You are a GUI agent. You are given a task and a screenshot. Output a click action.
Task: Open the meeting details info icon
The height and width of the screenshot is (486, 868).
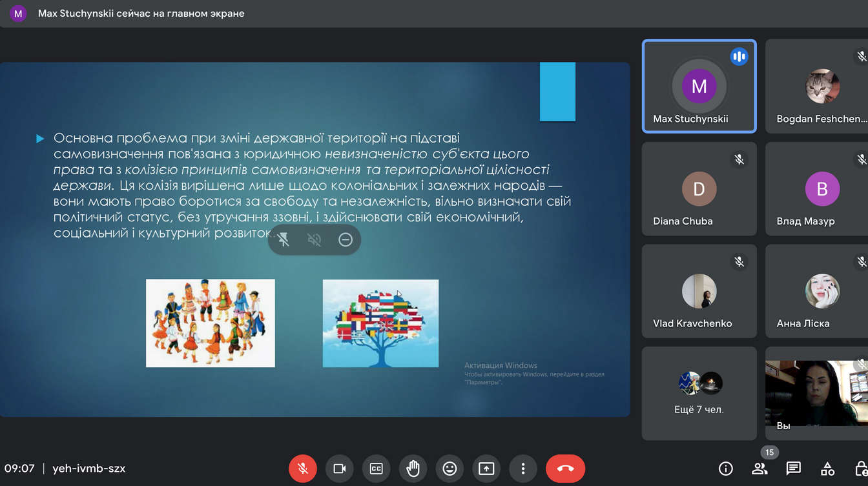[726, 469]
